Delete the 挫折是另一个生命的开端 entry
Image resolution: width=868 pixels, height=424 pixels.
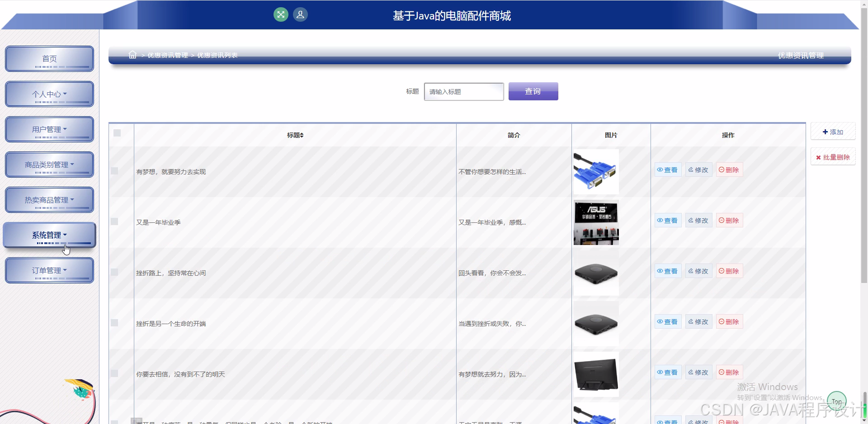pyautogui.click(x=729, y=322)
